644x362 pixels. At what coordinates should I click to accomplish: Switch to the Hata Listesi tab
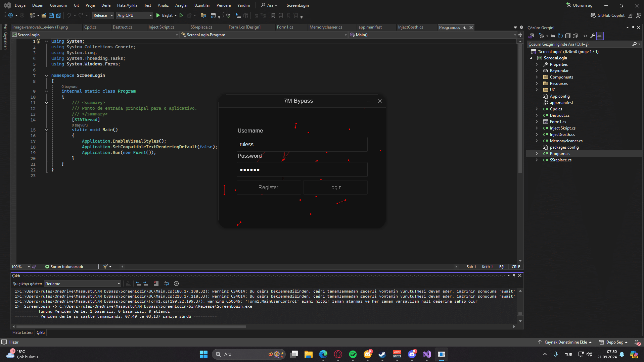22,332
